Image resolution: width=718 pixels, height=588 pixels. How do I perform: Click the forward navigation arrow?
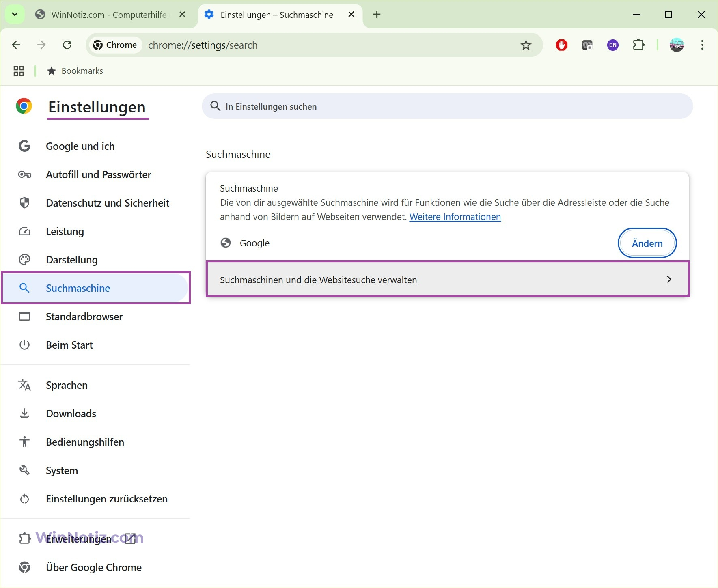pyautogui.click(x=41, y=45)
